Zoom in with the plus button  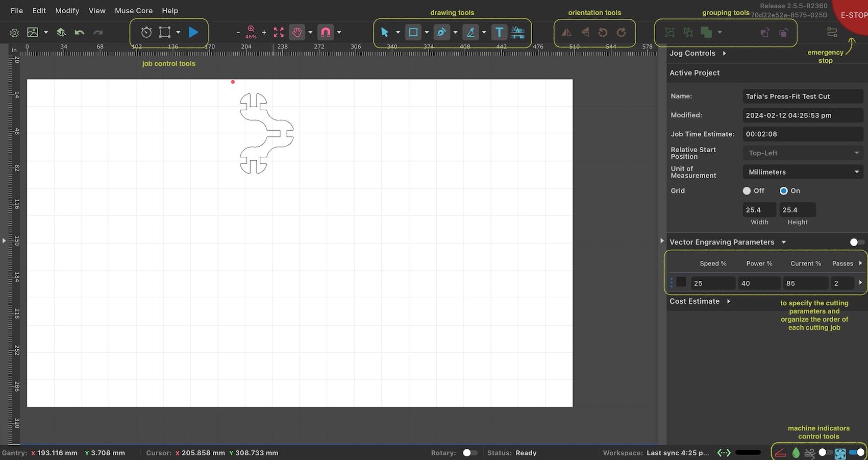(264, 33)
